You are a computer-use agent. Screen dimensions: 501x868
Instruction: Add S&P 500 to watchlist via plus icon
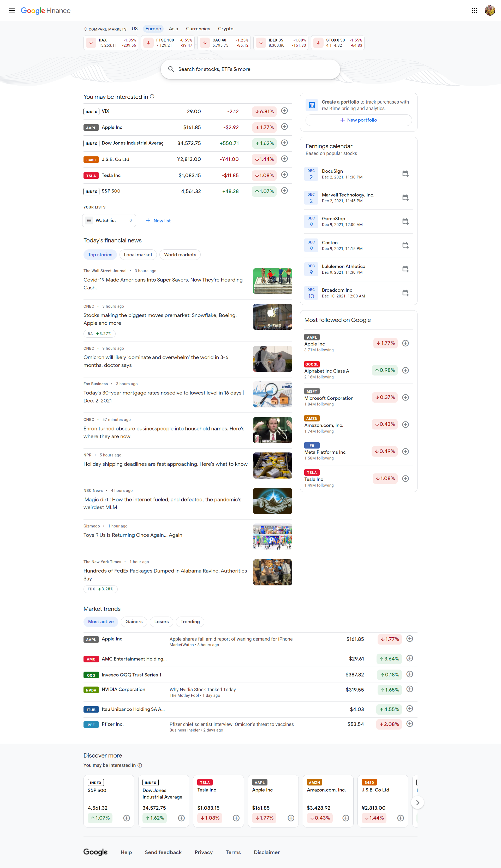285,191
